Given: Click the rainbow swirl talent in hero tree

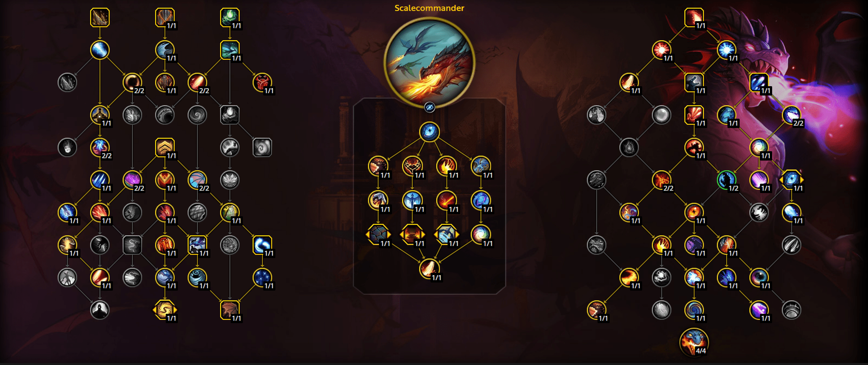Looking at the screenshot, I should 481,235.
